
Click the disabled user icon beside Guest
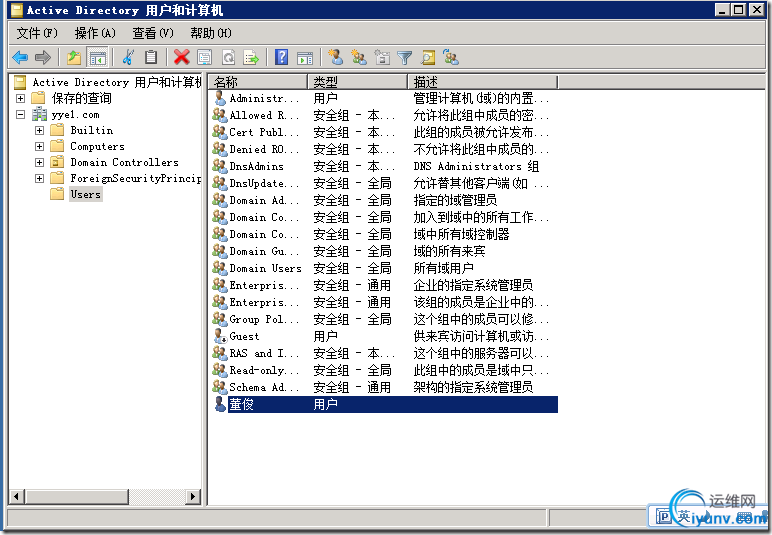pos(220,336)
